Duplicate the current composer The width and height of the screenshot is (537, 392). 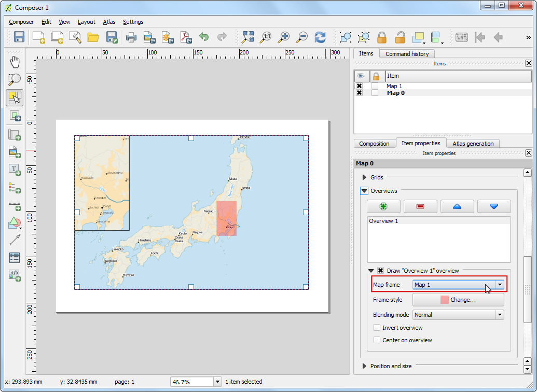click(x=57, y=37)
